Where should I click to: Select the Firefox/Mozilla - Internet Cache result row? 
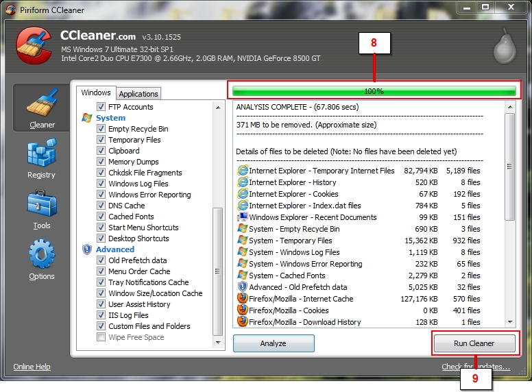(x=359, y=298)
